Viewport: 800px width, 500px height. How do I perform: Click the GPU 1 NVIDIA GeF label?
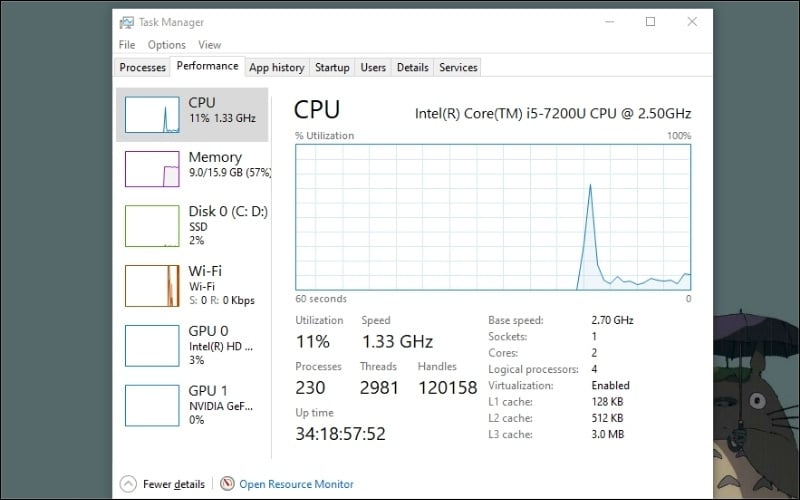tap(221, 405)
